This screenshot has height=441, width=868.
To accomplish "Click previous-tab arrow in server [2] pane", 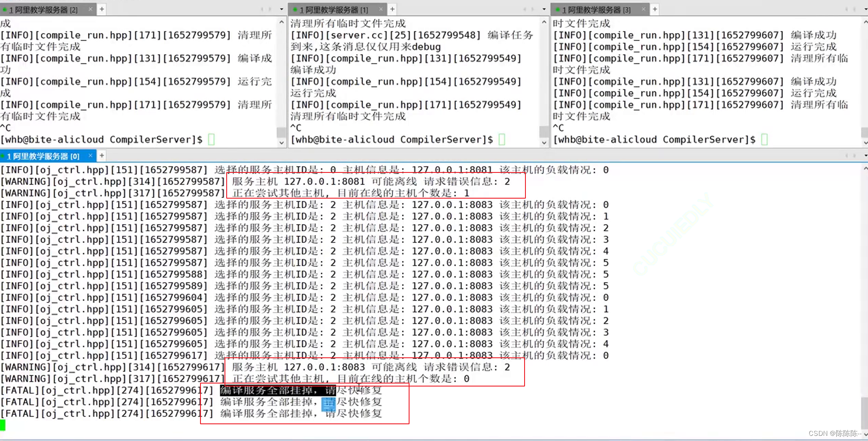I will [262, 9].
